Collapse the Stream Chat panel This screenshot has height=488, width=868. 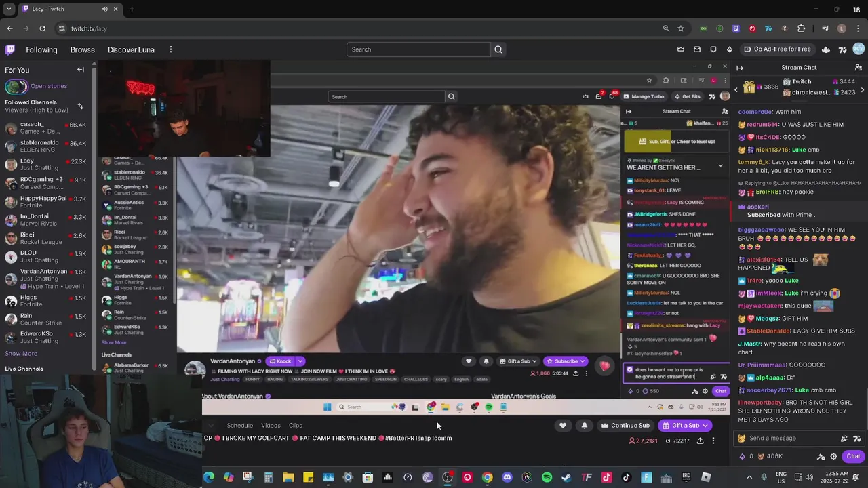[x=740, y=68]
